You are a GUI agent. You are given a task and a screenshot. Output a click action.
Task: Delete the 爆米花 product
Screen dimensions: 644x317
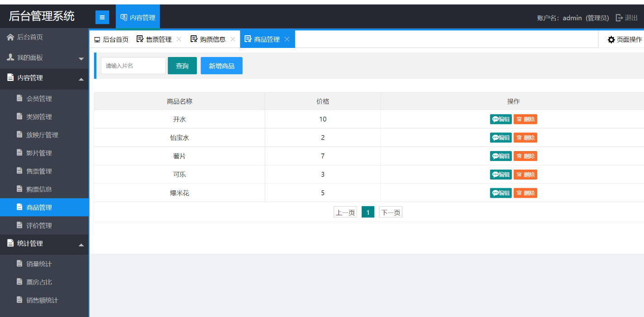point(525,193)
